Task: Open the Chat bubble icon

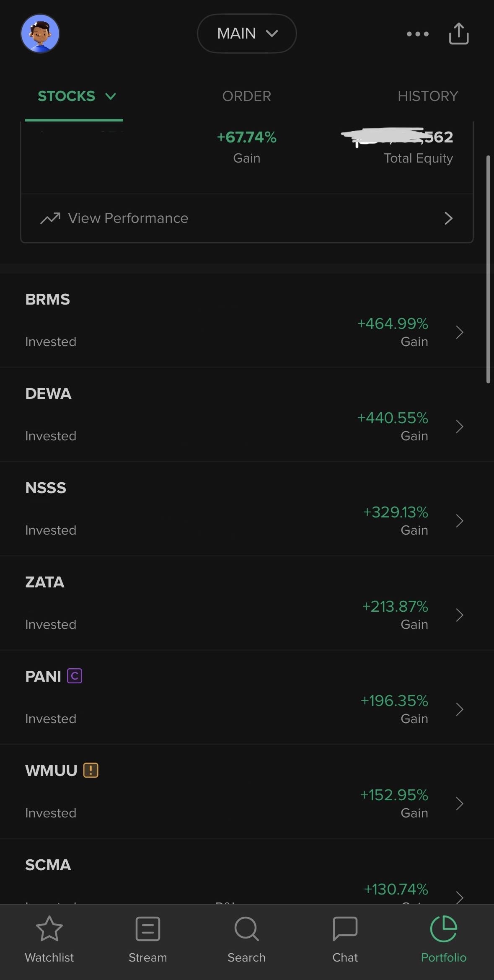Action: (345, 928)
